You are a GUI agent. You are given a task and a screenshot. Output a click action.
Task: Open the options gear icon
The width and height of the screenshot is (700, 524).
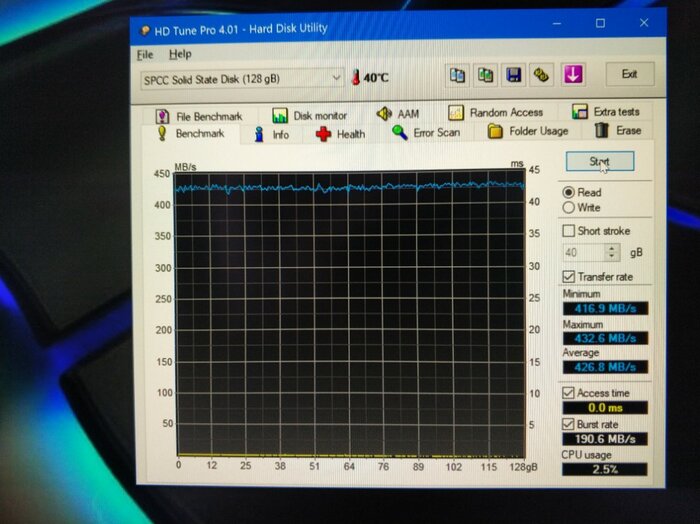point(542,75)
